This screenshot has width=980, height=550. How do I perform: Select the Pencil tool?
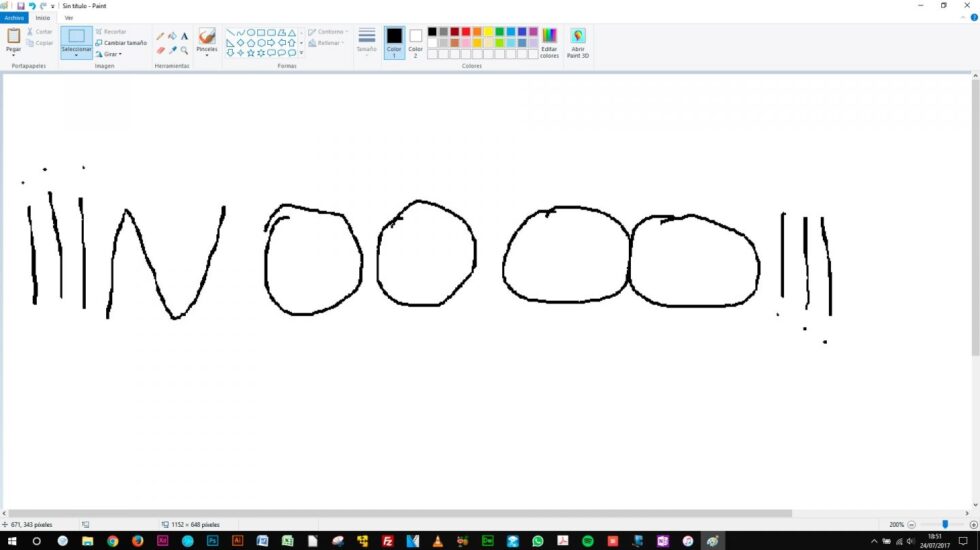pyautogui.click(x=160, y=36)
